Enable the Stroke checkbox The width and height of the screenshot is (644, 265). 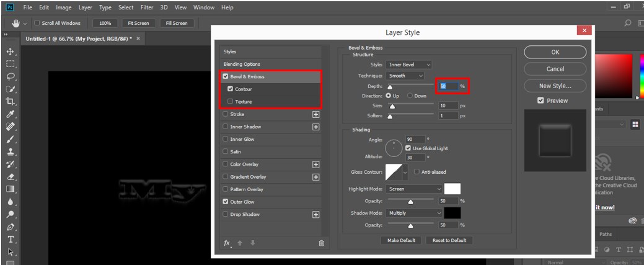225,114
